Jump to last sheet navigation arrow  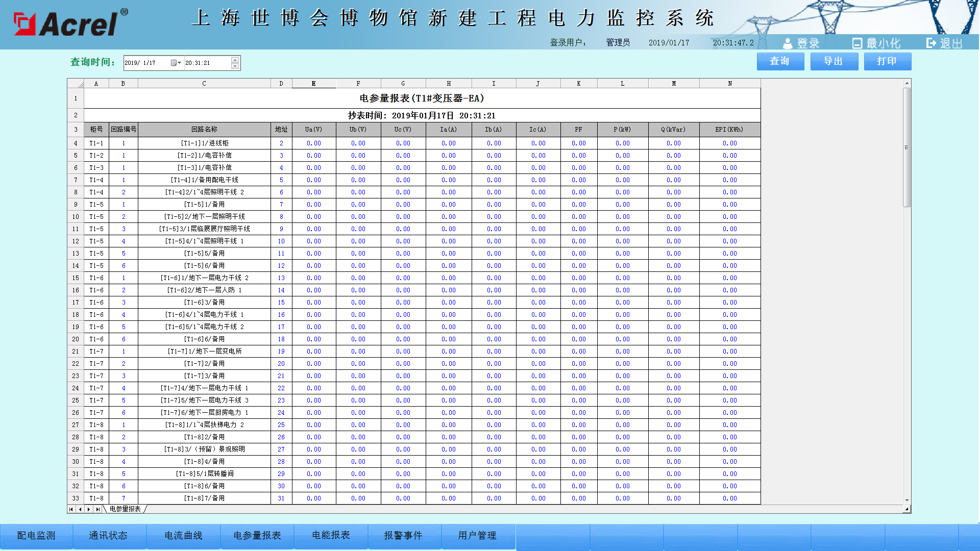pos(98,509)
